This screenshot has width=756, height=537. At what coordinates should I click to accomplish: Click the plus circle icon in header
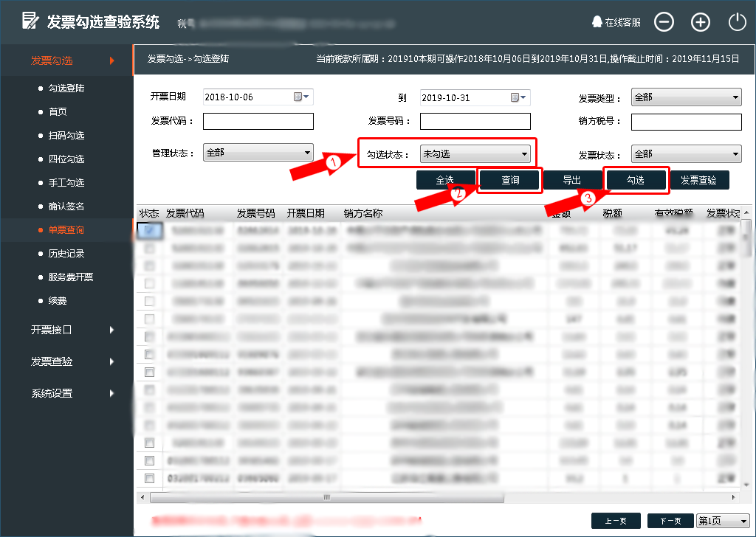[700, 21]
